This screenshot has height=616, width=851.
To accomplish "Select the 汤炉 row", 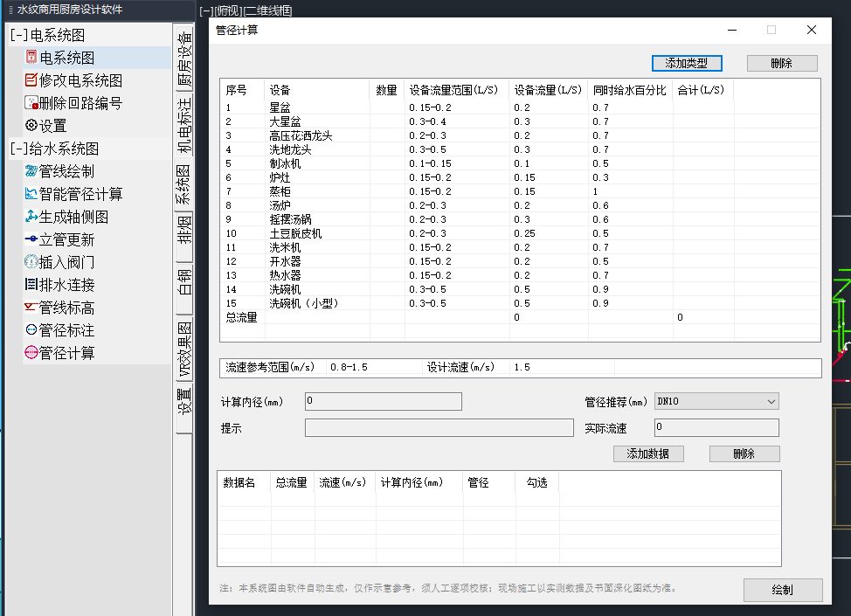I will (519, 205).
